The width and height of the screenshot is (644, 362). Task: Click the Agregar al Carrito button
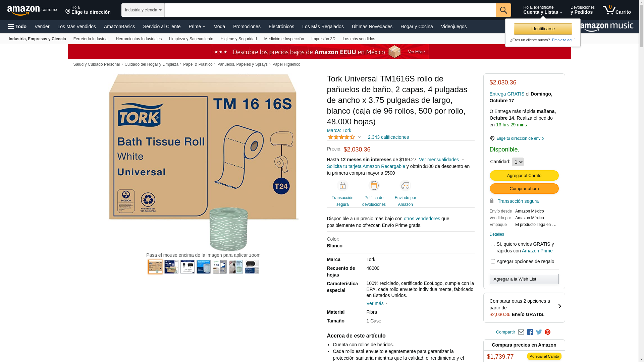(524, 175)
